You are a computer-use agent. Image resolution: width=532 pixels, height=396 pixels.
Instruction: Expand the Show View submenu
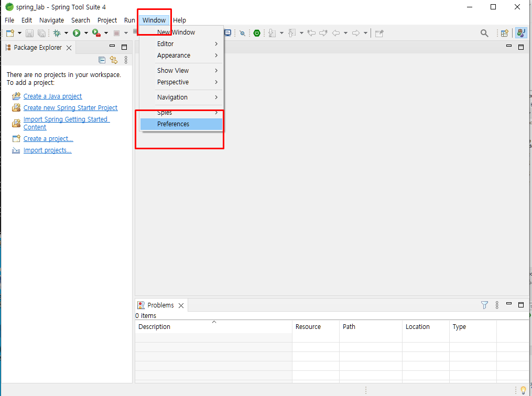(x=181, y=71)
